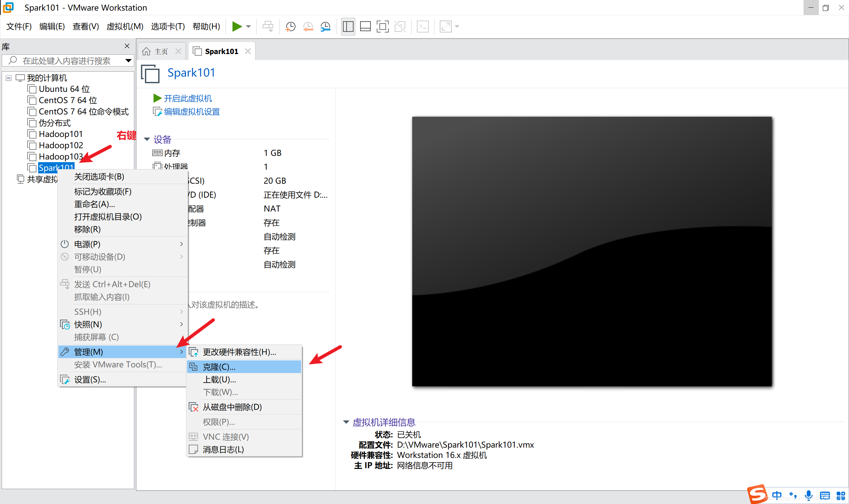Click 编辑虚拟机设置 link

[192, 112]
